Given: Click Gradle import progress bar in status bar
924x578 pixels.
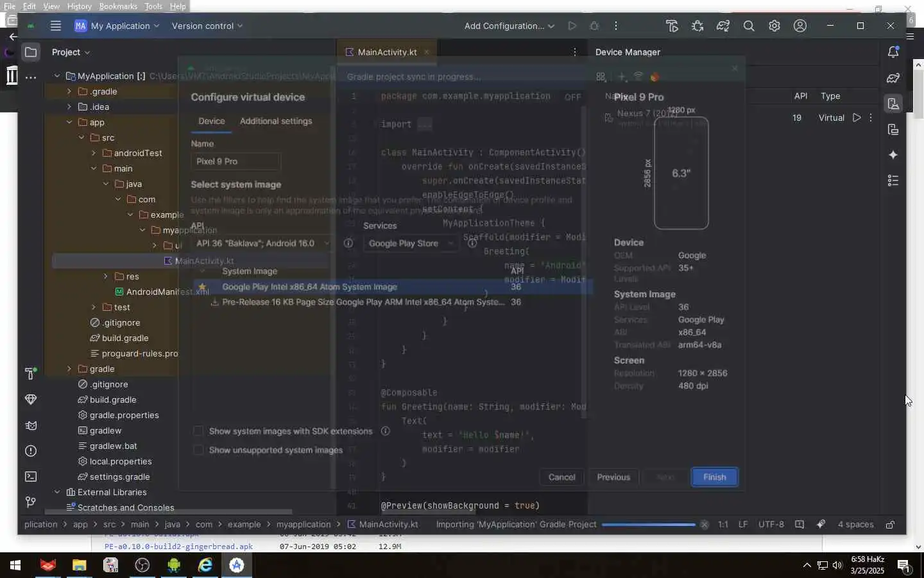Looking at the screenshot, I should pyautogui.click(x=648, y=525).
